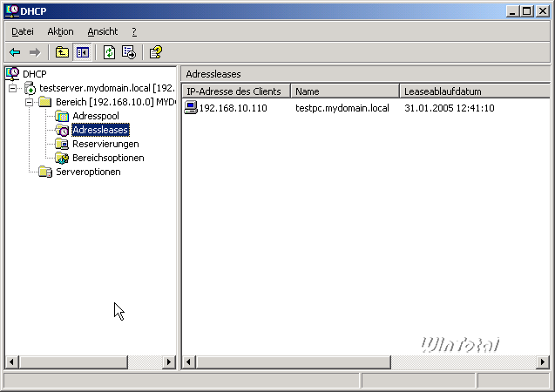Select the Bereich [192.168.10.0] tree label
The height and width of the screenshot is (392, 555).
point(116,102)
